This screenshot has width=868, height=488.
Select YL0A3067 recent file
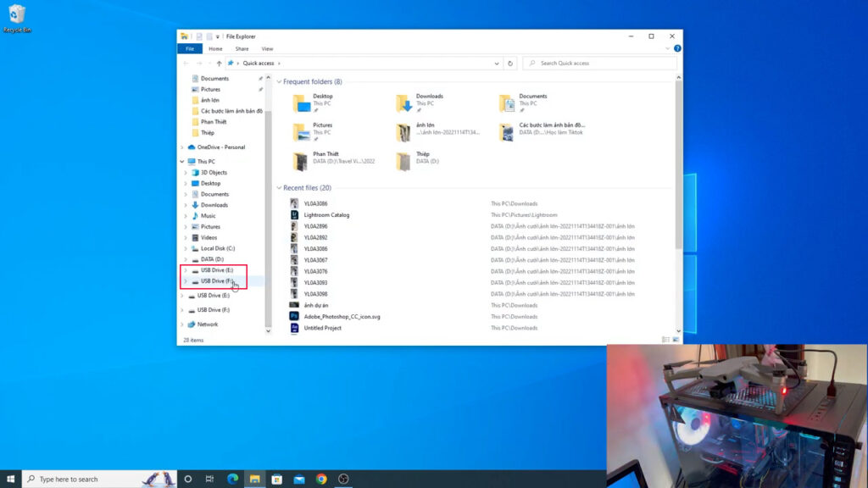point(315,260)
